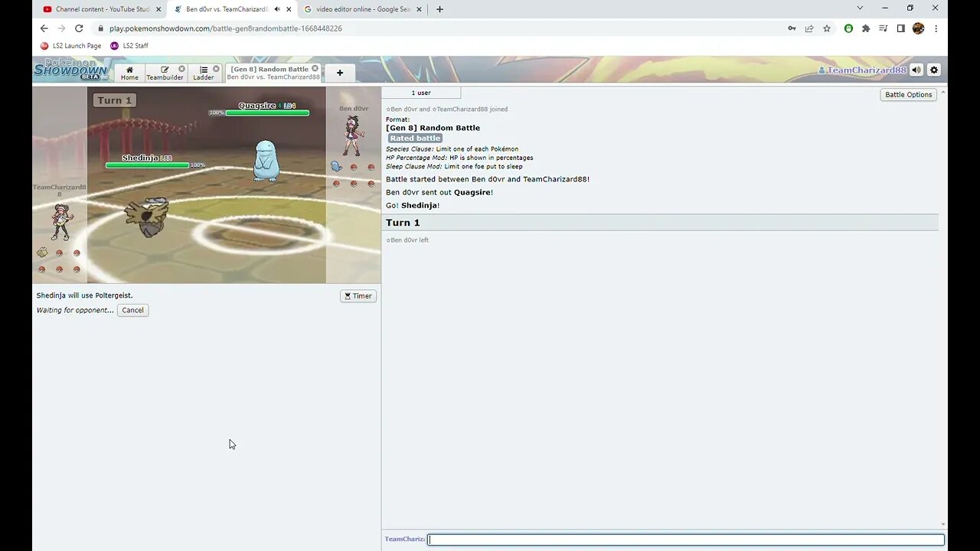Click Shedinja's green HP bar
This screenshot has width=980, height=551.
coord(147,165)
